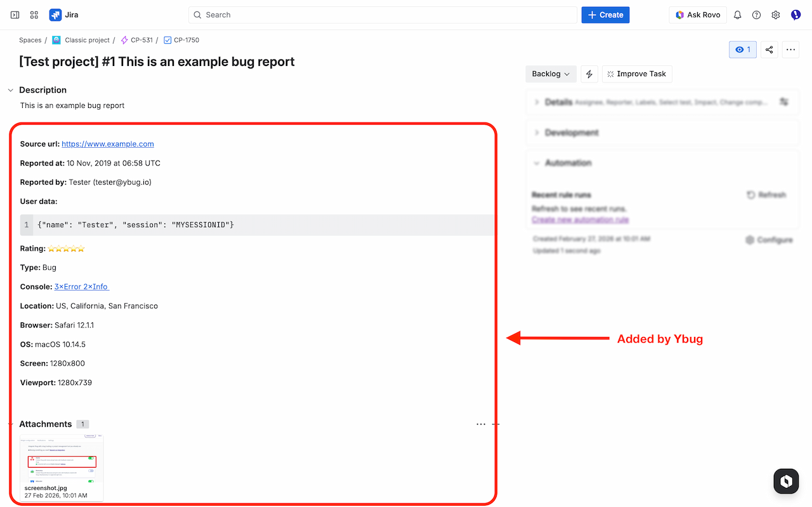
Task: Click the fifth rating star
Action: click(81, 247)
